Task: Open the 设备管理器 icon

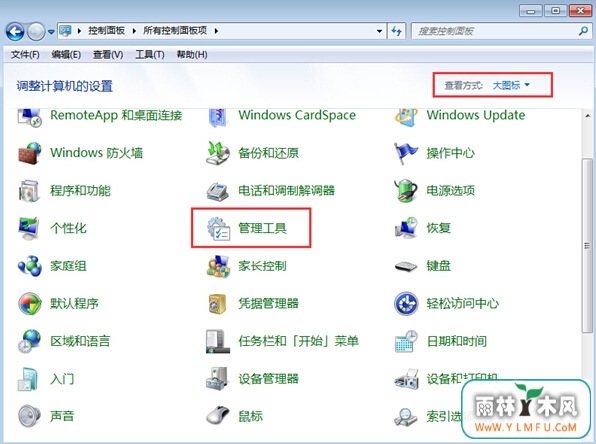Action: click(217, 379)
